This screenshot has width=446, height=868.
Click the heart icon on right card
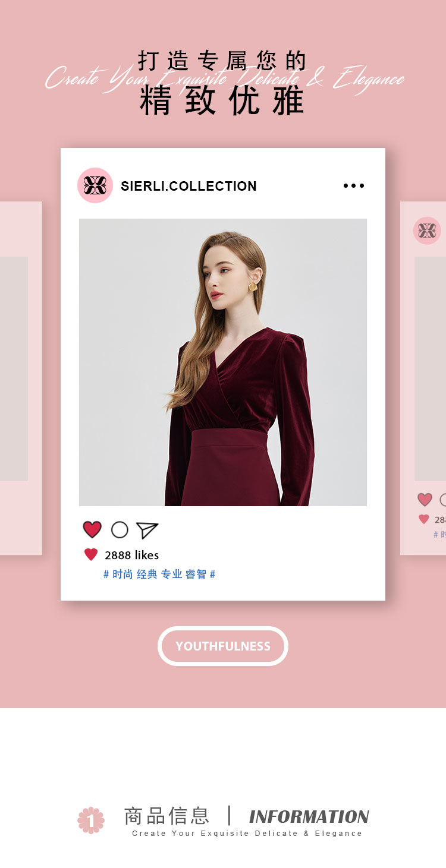point(425,500)
